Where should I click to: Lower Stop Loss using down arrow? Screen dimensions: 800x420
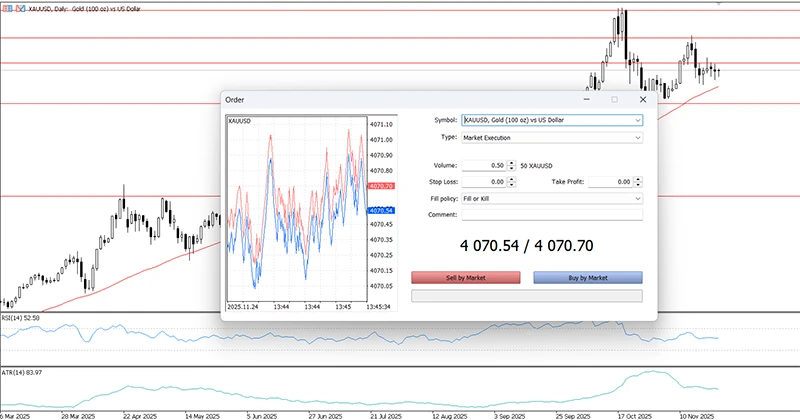click(x=512, y=185)
